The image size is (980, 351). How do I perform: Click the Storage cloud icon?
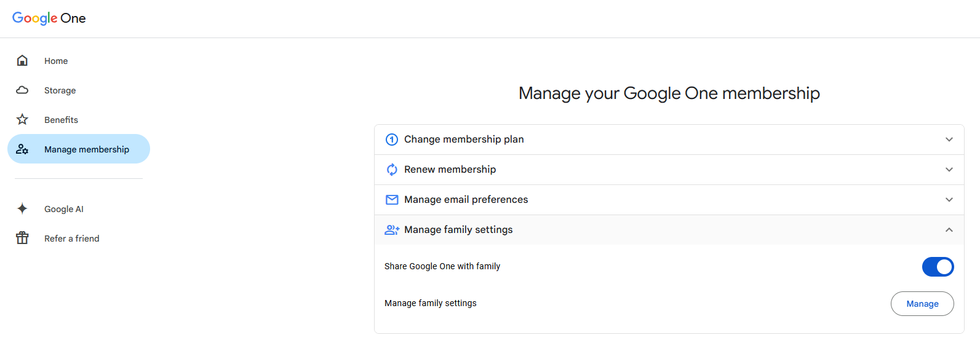[x=22, y=90]
